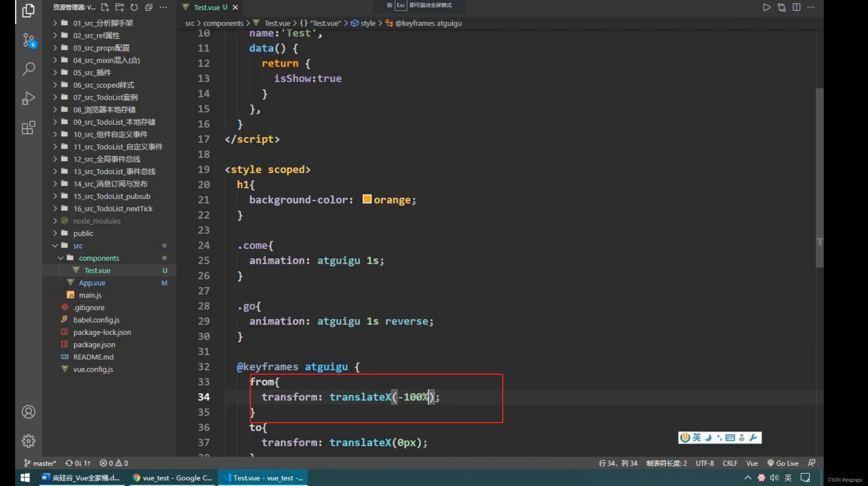
Task: Click src in the breadcrumb path
Action: point(190,23)
